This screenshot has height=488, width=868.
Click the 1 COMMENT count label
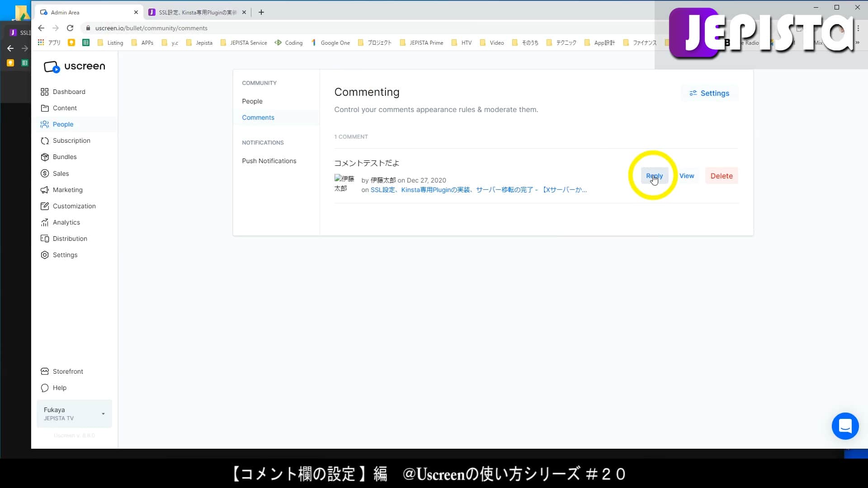[351, 136]
